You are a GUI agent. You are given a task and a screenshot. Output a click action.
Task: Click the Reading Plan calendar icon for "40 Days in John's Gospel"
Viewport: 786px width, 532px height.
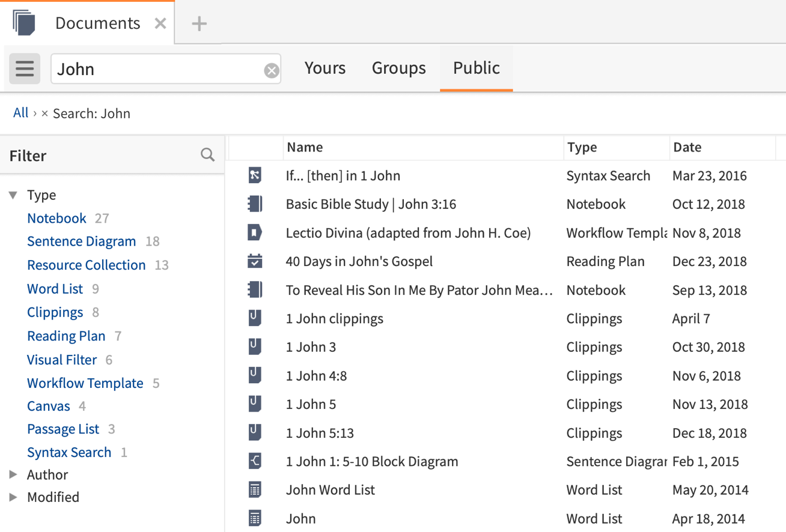[x=256, y=261]
